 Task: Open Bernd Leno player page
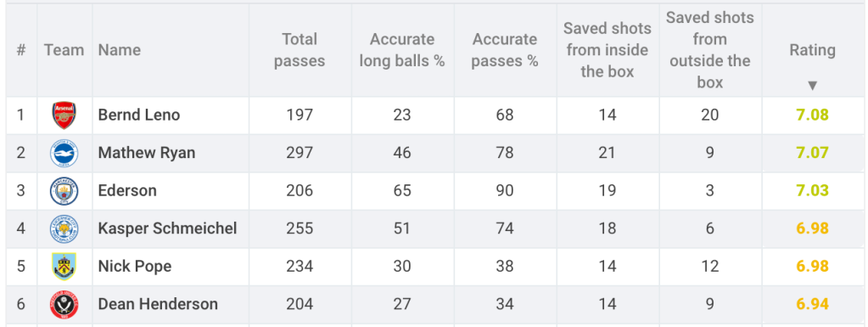coord(139,115)
